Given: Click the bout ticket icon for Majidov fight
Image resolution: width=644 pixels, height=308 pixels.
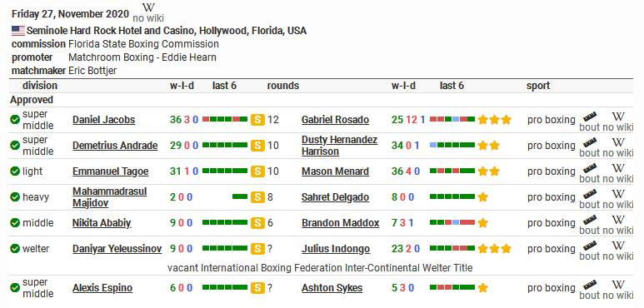Looking at the screenshot, I should 590,194.
